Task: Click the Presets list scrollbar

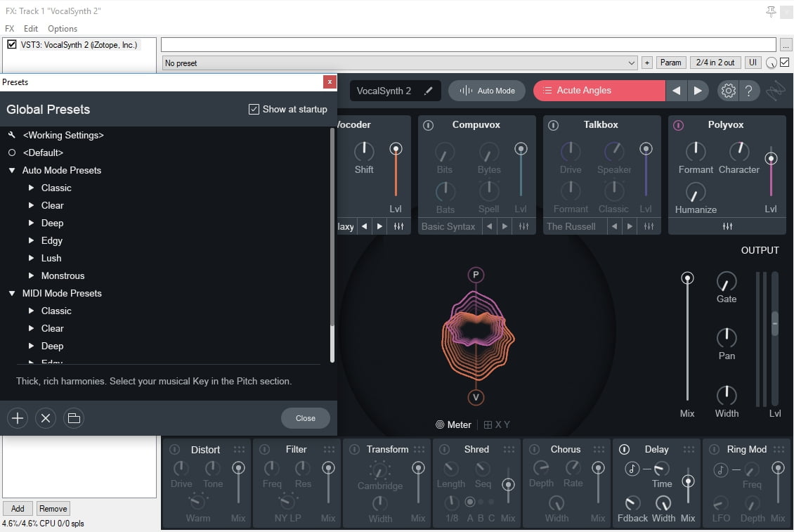Action: click(x=332, y=245)
